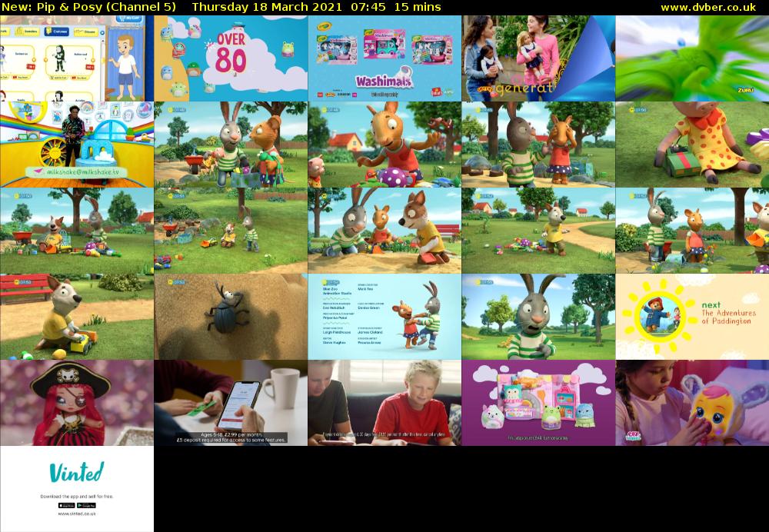This screenshot has width=769, height=532.
Task: Click the date 'Thursday 18 March 2021'
Action: pos(268,8)
